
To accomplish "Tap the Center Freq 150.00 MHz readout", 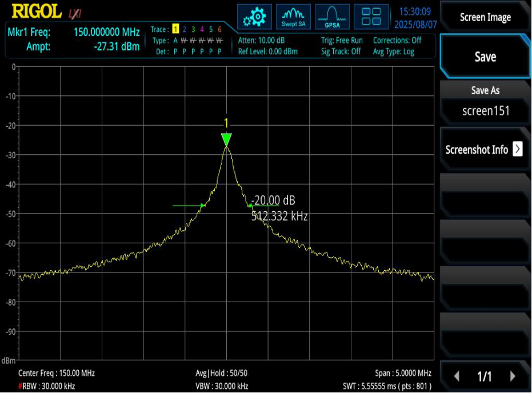I will 57,373.
